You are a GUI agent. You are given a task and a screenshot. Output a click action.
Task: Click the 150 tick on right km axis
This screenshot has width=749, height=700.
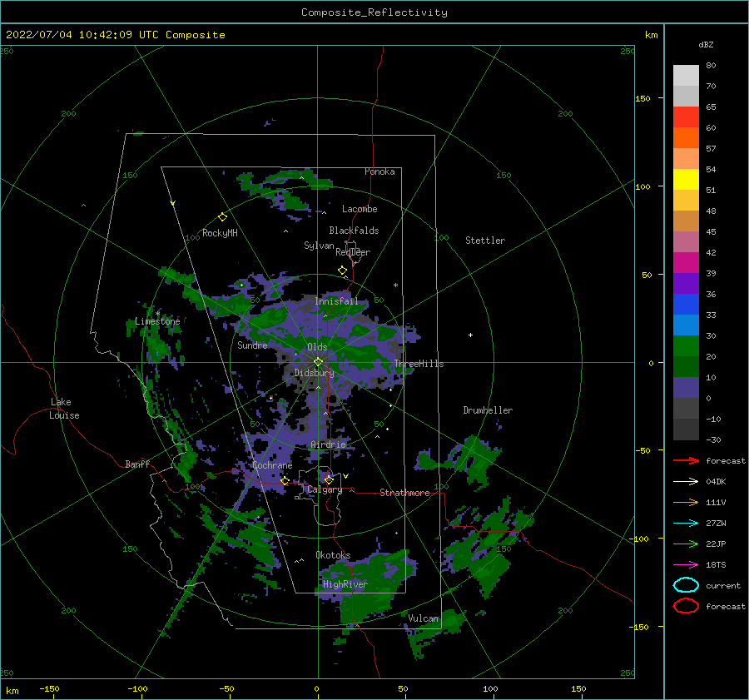coord(643,98)
